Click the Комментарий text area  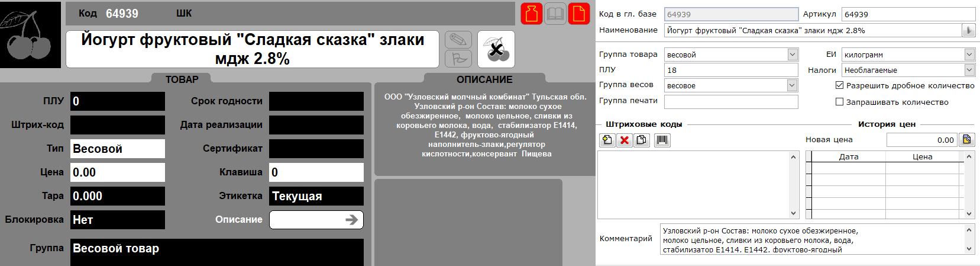[x=813, y=239]
